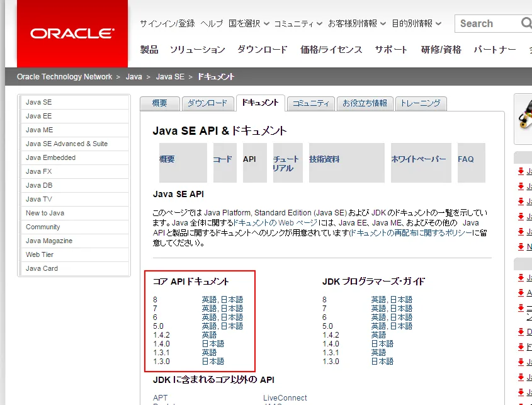Open 日本語 for version 1.3.0 under コア API ドキュメント
Screen dimensions: 532x405
(x=213, y=362)
